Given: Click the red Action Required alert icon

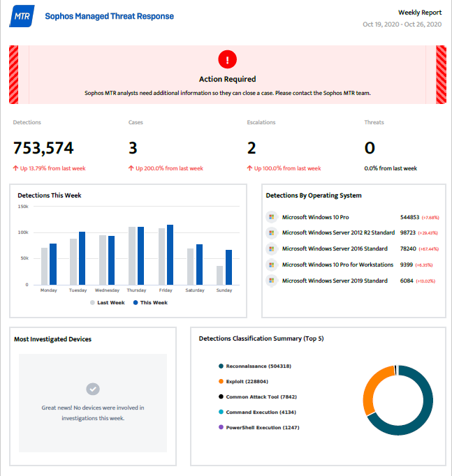Looking at the screenshot, I should tap(227, 59).
